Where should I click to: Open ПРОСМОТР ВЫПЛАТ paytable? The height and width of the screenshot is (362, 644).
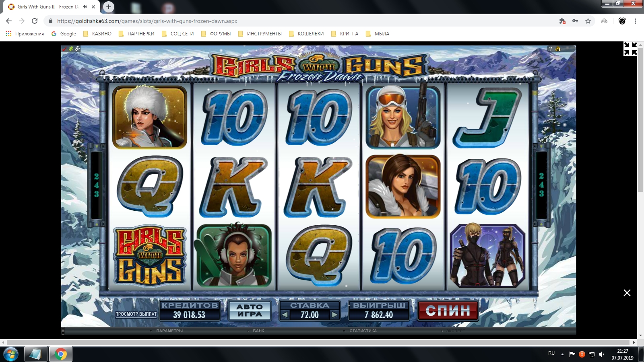(136, 314)
